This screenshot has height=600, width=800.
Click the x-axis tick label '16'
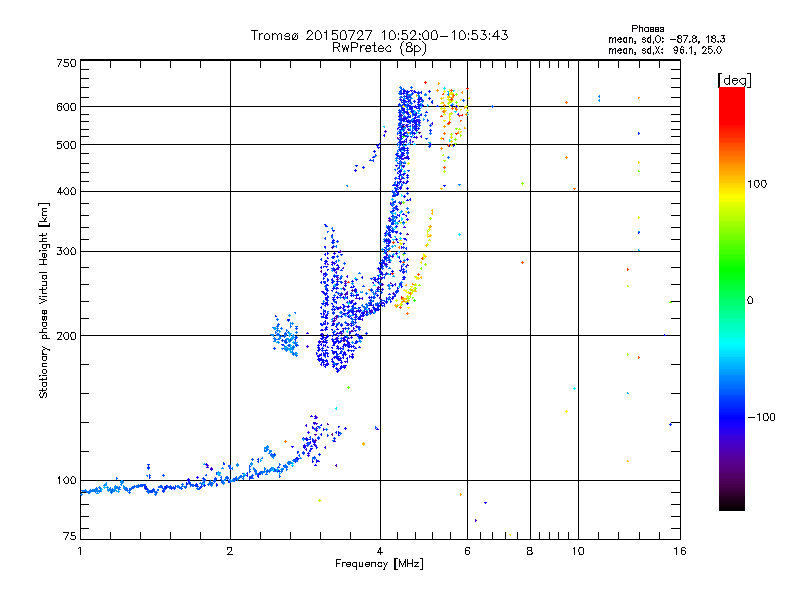(680, 551)
